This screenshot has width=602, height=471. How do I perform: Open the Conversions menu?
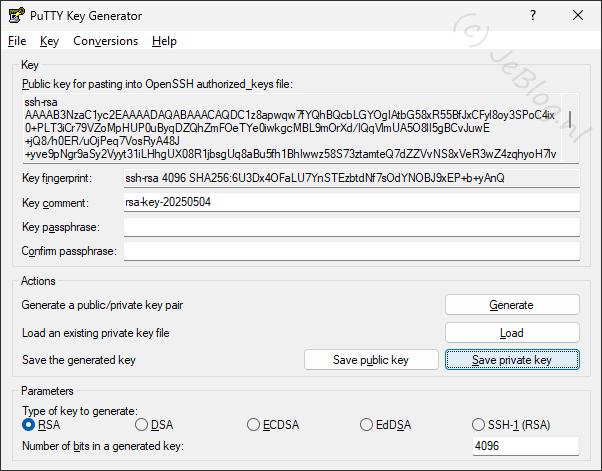105,41
